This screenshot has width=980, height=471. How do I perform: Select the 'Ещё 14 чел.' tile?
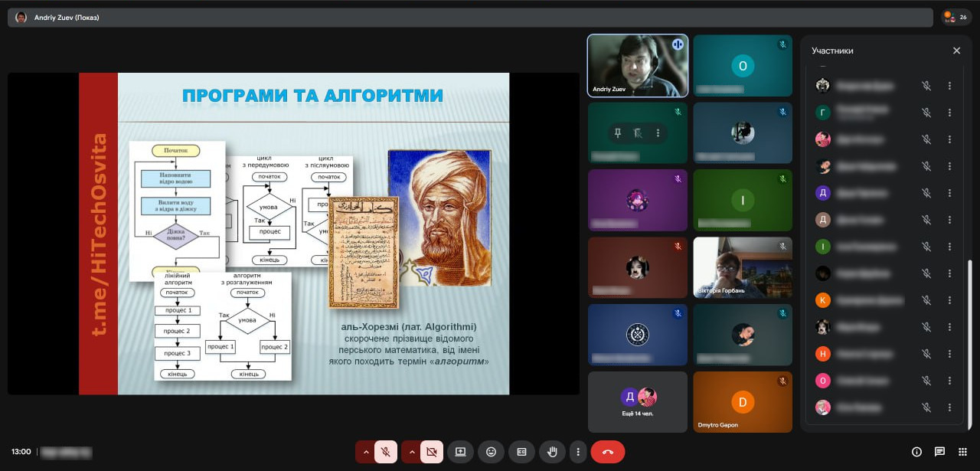[x=637, y=402]
